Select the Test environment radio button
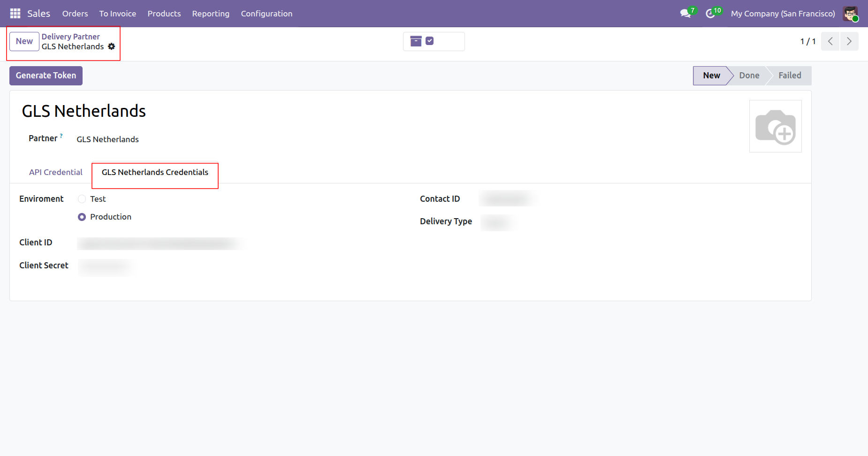The image size is (868, 456). pos(82,199)
